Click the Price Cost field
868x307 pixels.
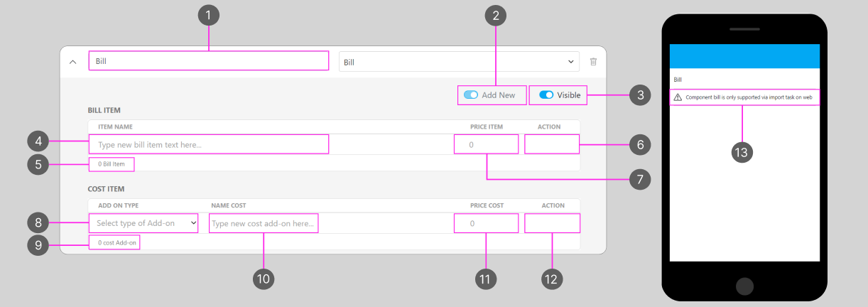pos(486,223)
